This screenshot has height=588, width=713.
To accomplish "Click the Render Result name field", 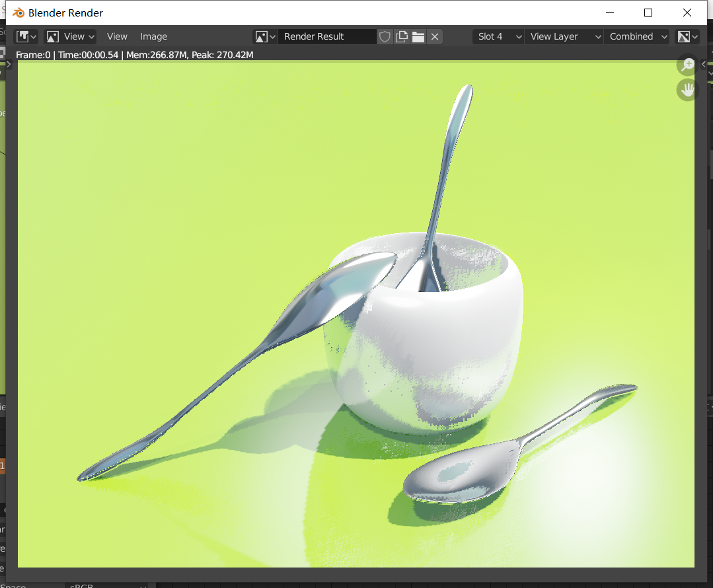I will 327,36.
